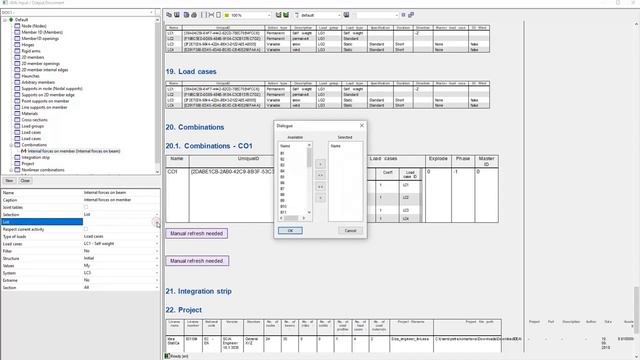Expand the Nonlinear combinations node
The width and height of the screenshot is (640, 360).
[x=11, y=170]
